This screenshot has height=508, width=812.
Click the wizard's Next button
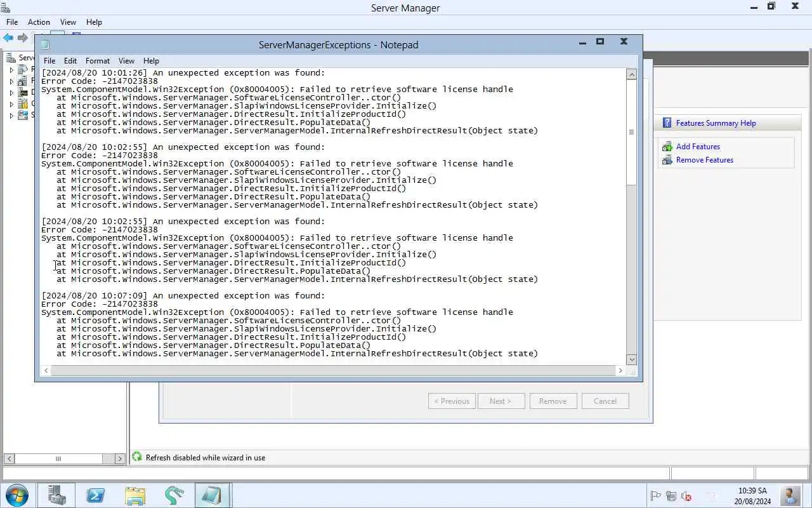click(501, 401)
